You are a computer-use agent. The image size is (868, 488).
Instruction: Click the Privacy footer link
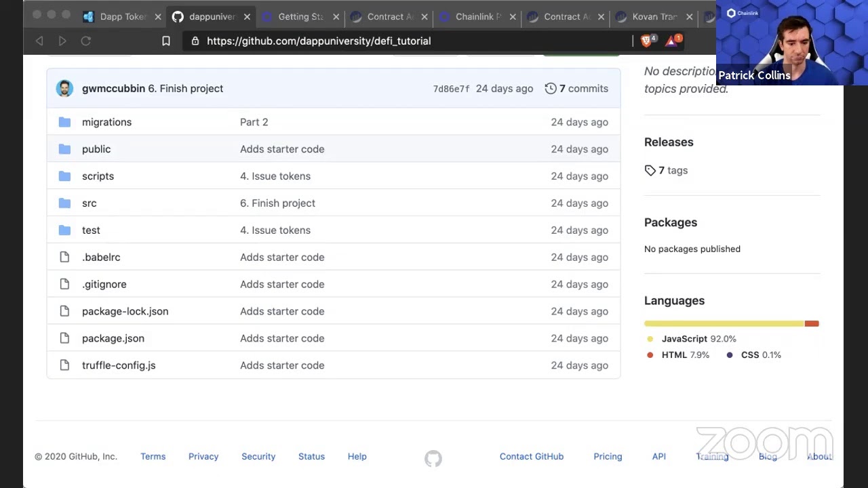pos(203,457)
